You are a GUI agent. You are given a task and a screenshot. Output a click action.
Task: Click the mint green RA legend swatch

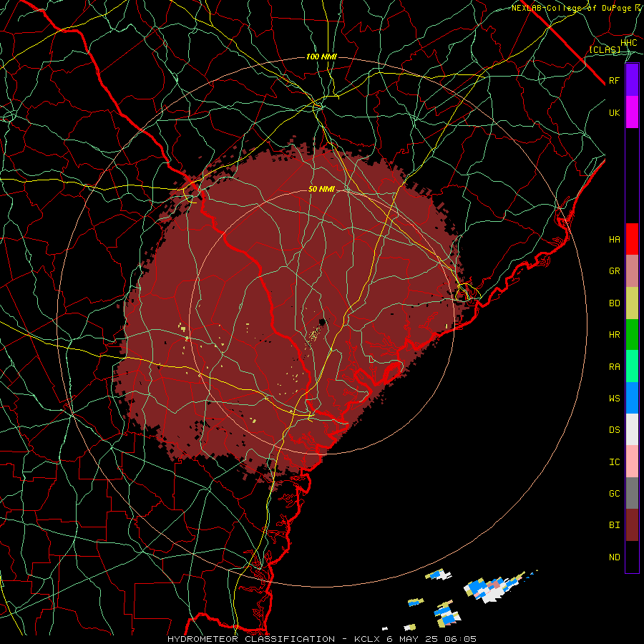632,366
